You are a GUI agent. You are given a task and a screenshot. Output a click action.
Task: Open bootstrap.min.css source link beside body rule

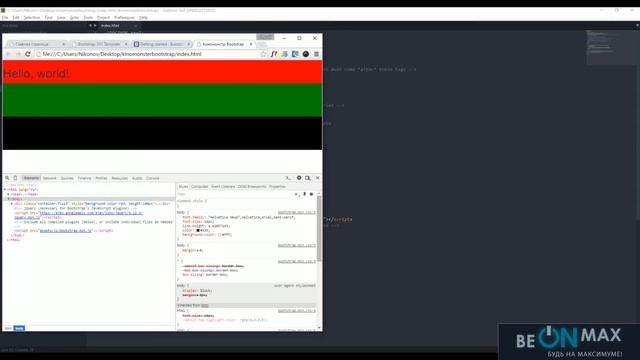(297, 213)
